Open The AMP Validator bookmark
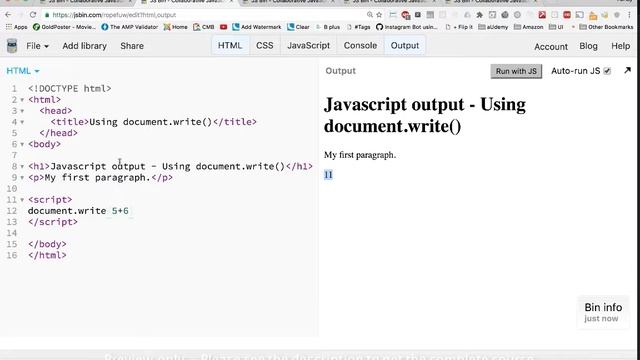The width and height of the screenshot is (640, 360). pos(129,27)
